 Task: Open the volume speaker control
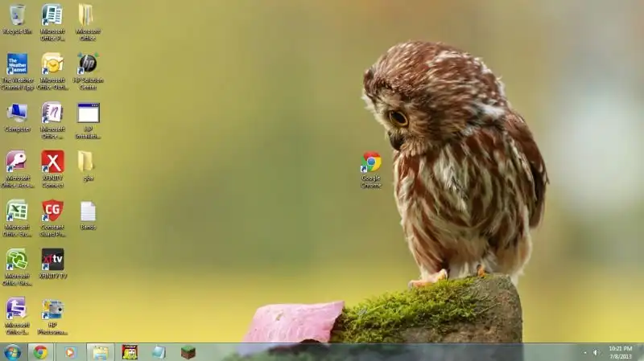click(x=596, y=352)
